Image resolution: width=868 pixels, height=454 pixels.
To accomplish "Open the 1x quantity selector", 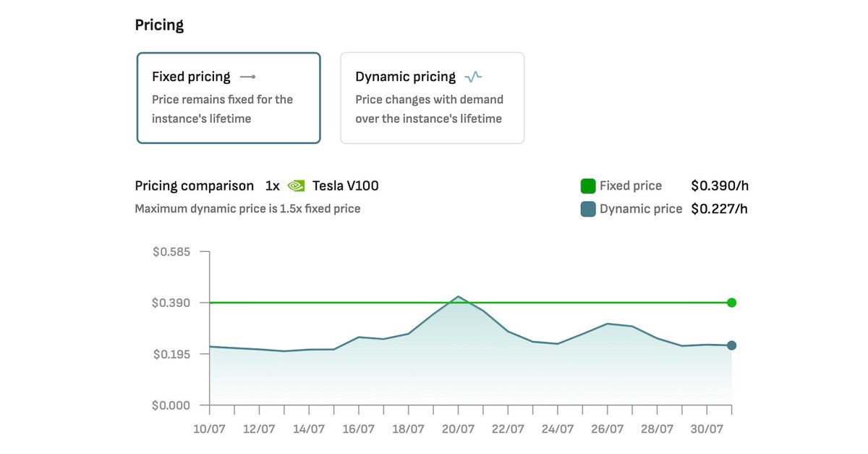I will (x=273, y=185).
